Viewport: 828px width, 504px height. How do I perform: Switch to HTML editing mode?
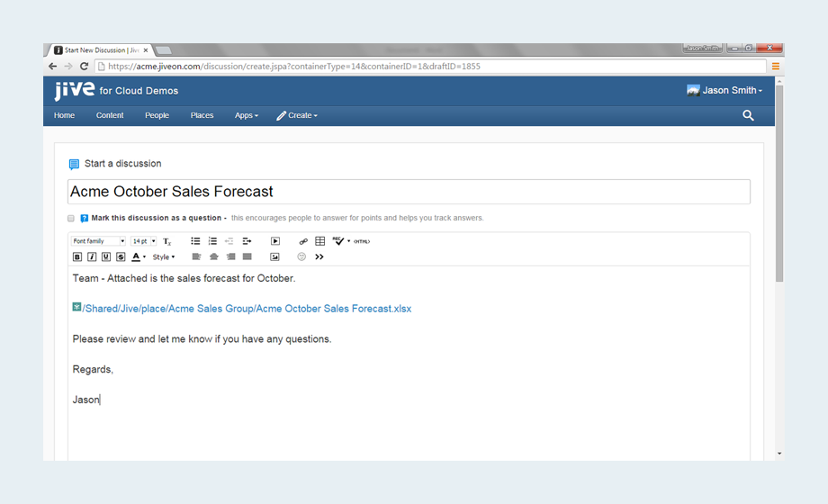[x=361, y=241]
